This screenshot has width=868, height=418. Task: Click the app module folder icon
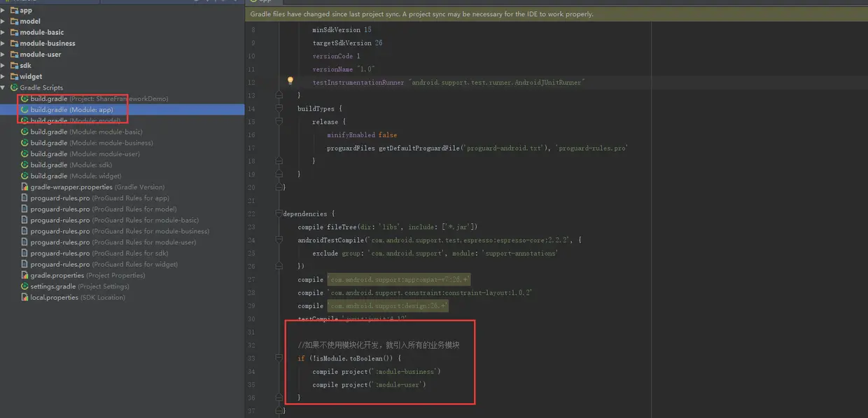coord(14,11)
